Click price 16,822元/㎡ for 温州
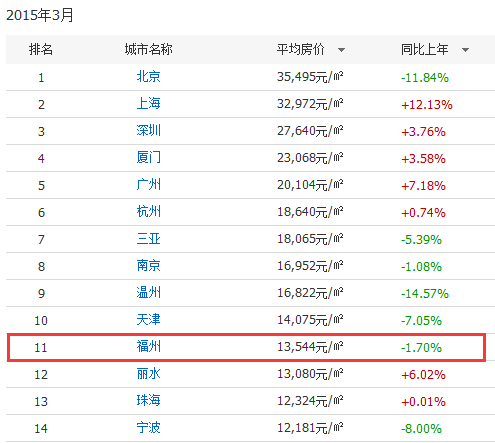Image resolution: width=495 pixels, height=443 pixels. pyautogui.click(x=310, y=293)
